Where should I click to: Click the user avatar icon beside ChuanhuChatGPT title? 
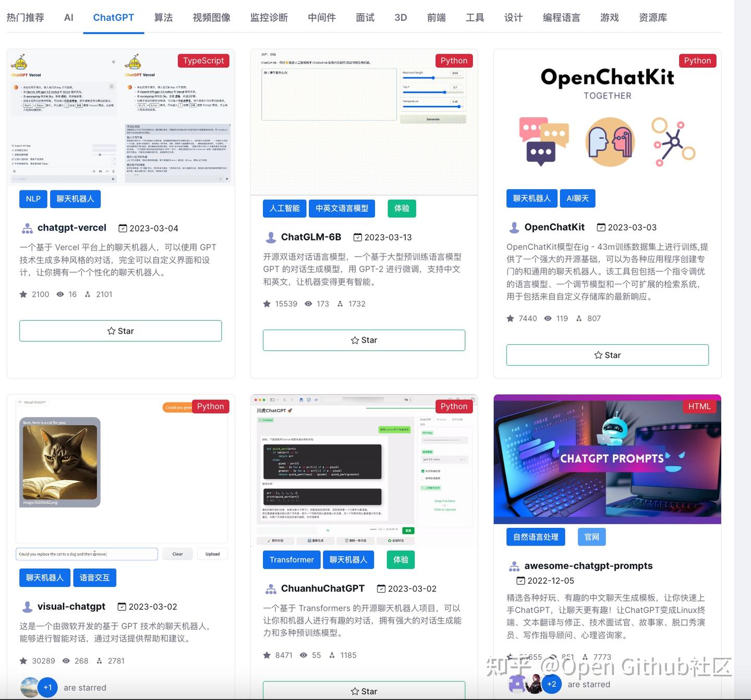click(271, 588)
